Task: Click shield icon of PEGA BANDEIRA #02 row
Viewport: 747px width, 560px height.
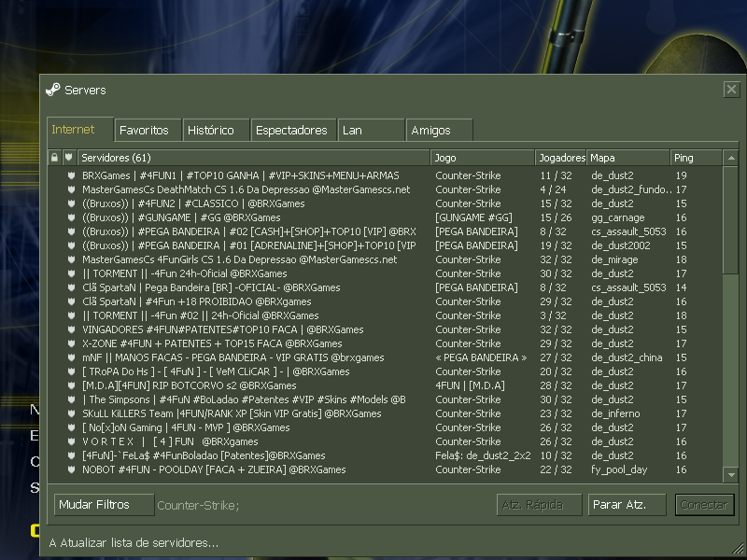Action: [x=72, y=231]
